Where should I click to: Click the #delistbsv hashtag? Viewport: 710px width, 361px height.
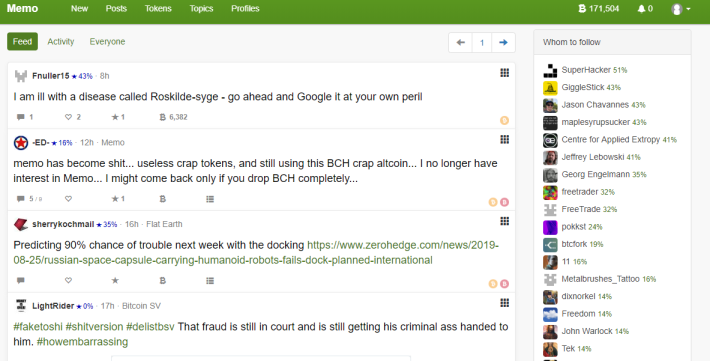click(x=150, y=327)
